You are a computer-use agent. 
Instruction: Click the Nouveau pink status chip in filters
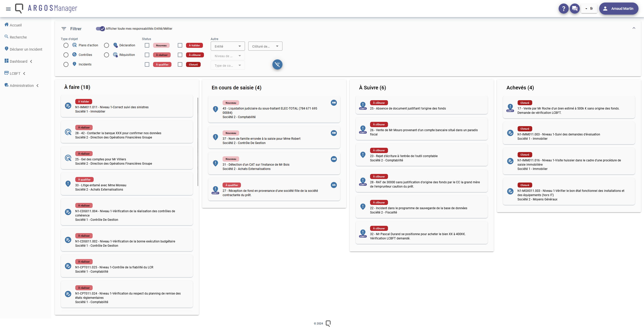coord(161,45)
